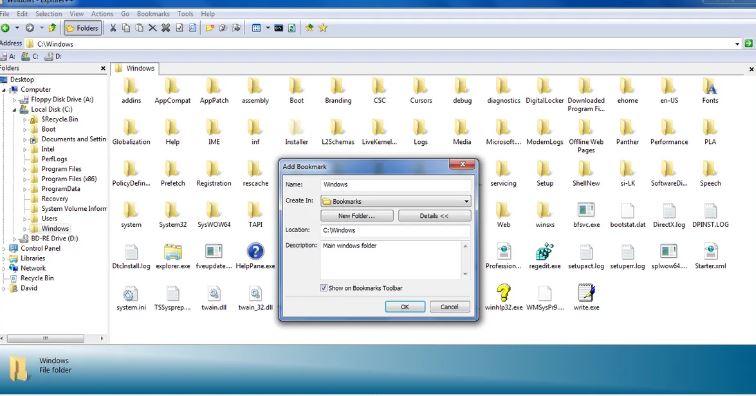The image size is (756, 396).
Task: Click the Cut scissors icon
Action: (113, 28)
